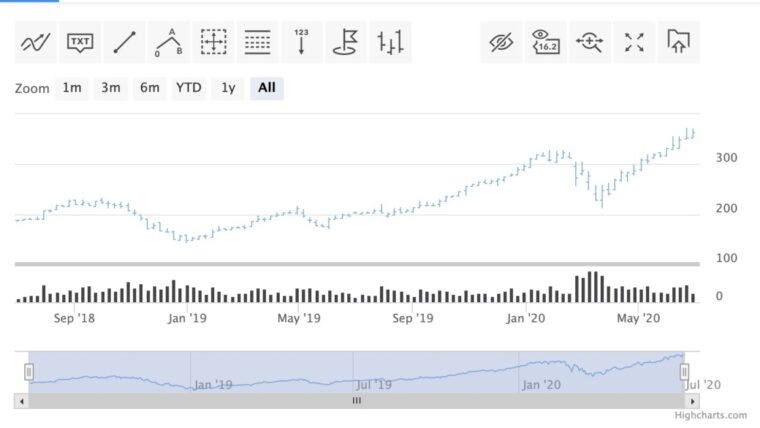
Task: Toggle the zoom magnifier tool
Action: 590,42
